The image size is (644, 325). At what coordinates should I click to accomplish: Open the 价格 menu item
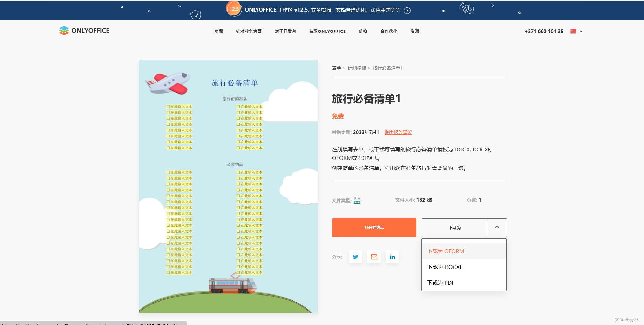(x=363, y=31)
